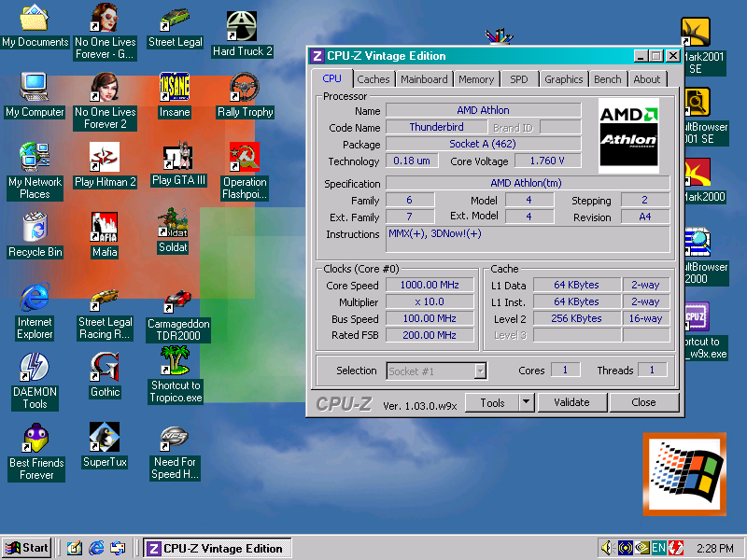Click the Core Speed value field
Screen dimensions: 747x560
[x=430, y=286]
